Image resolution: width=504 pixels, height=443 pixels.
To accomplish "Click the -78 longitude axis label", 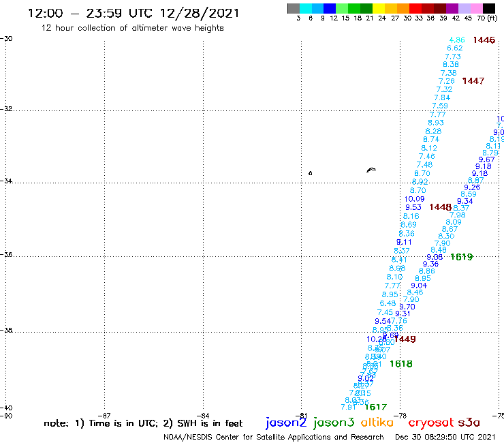I will [400, 416].
